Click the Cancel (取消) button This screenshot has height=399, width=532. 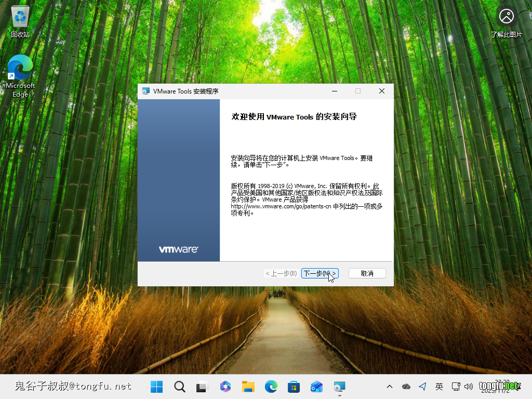(367, 273)
